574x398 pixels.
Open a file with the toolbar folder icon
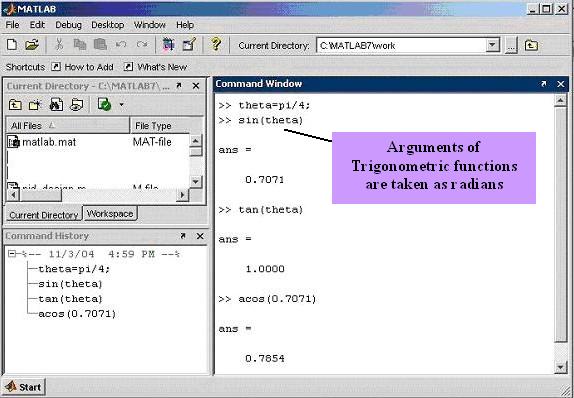coord(32,45)
